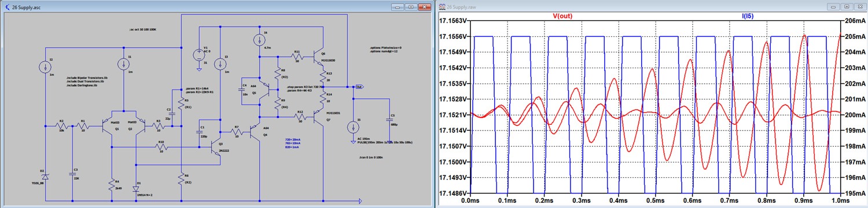
Task: Click .options Plotwinsize=0 text
Action: [x=385, y=47]
